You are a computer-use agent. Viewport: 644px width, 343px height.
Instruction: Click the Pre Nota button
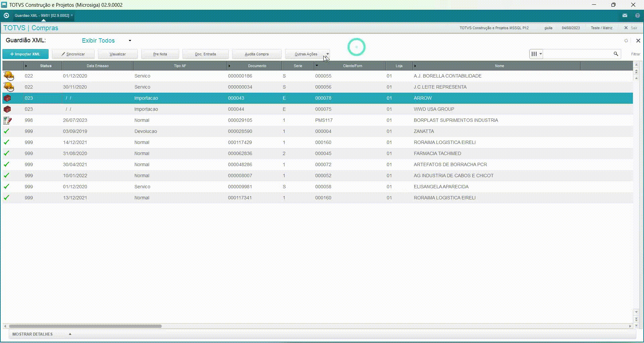[160, 54]
